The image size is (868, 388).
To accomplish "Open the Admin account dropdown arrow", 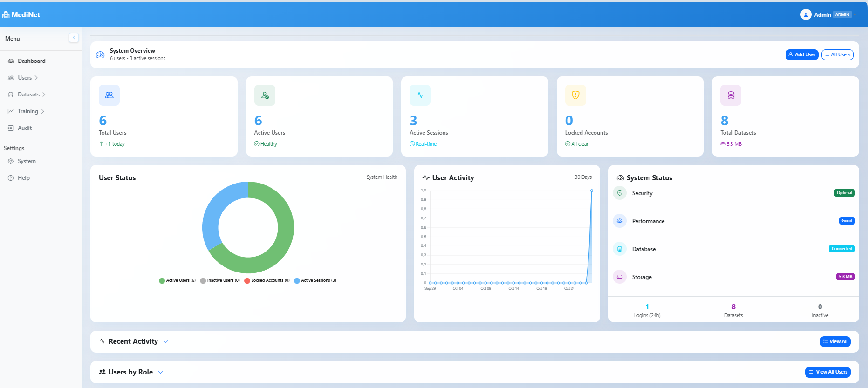I will (x=855, y=15).
